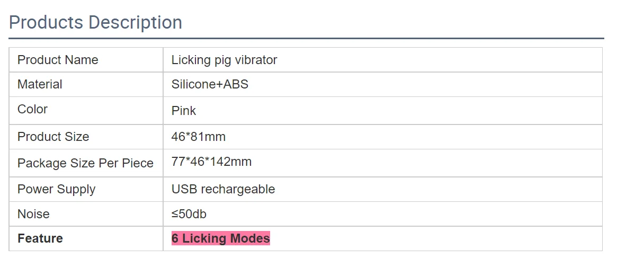Select the 'Material' label cell

pyautogui.click(x=40, y=84)
